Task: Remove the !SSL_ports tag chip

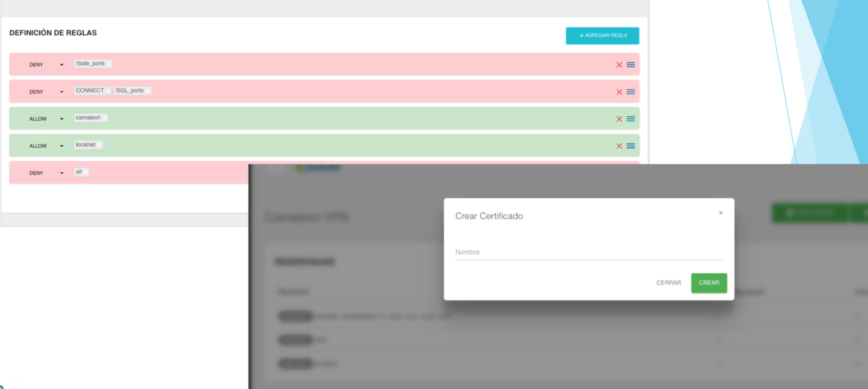Action: pyautogui.click(x=148, y=91)
